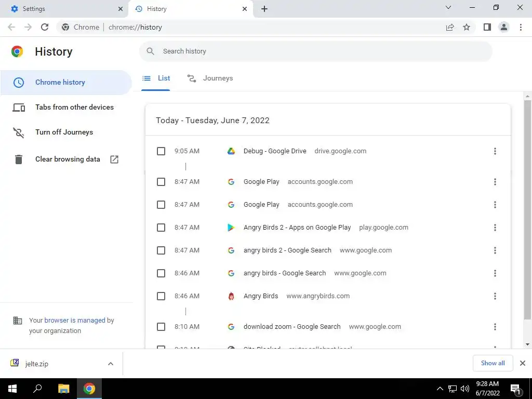The width and height of the screenshot is (532, 399).
Task: Close the Settings tab
Action: coord(121,9)
